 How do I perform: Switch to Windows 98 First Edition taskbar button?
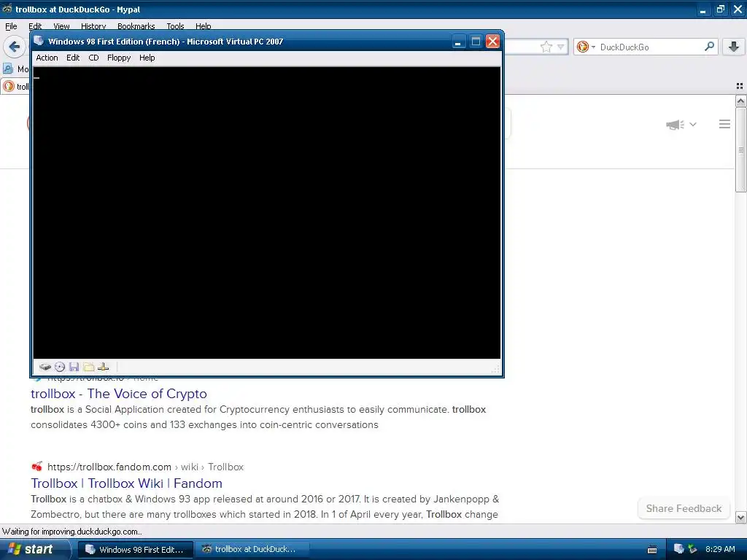pyautogui.click(x=136, y=550)
